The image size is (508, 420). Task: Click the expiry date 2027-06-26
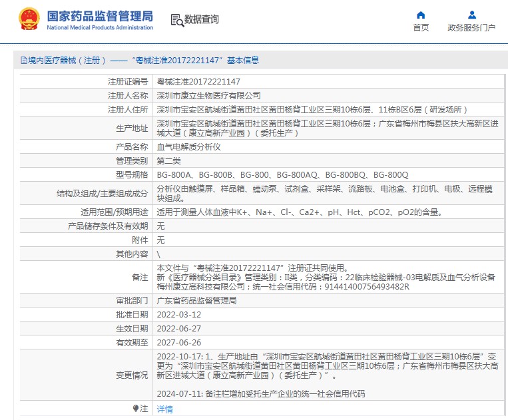pos(178,342)
